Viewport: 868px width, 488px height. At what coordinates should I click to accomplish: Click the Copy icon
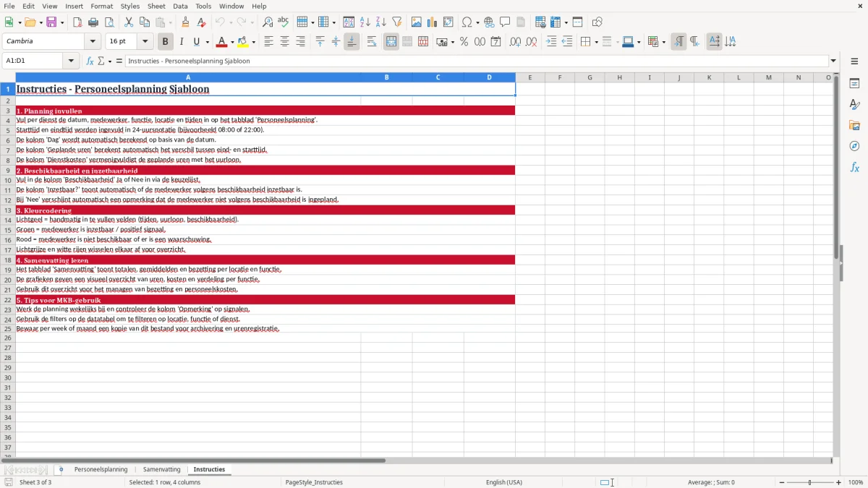click(145, 22)
